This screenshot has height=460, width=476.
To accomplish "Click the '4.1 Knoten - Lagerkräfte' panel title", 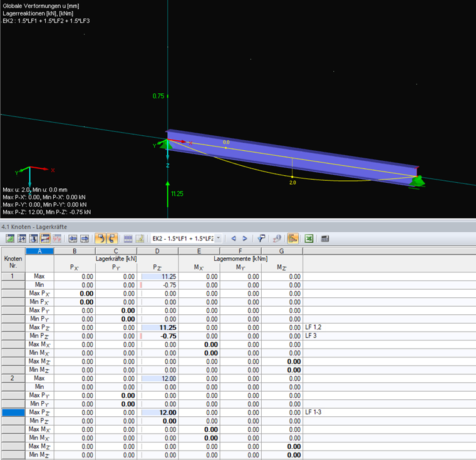I will (x=34, y=227).
